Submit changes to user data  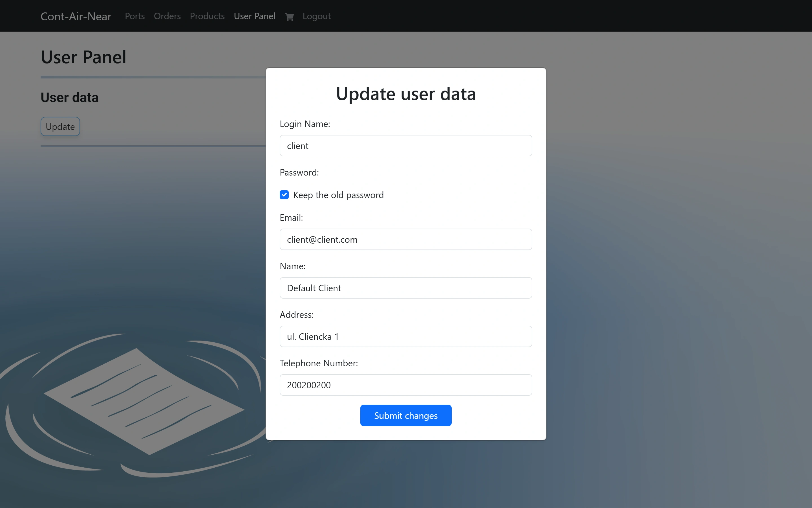[406, 415]
